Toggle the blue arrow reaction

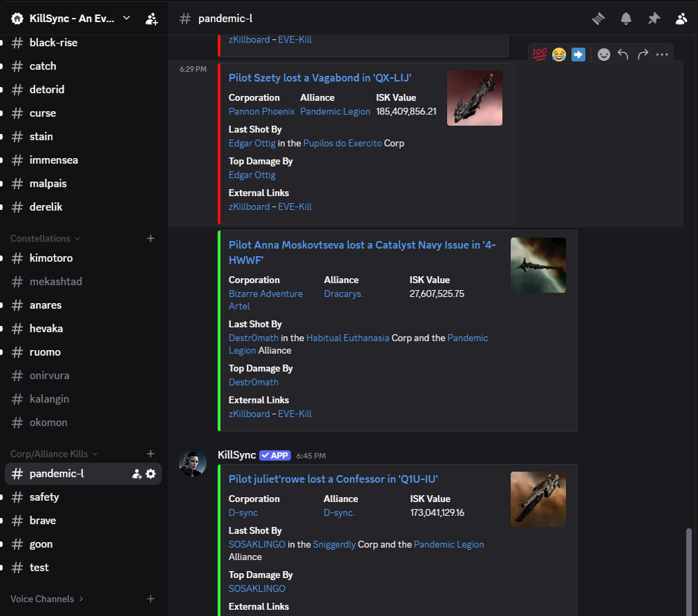pos(578,54)
